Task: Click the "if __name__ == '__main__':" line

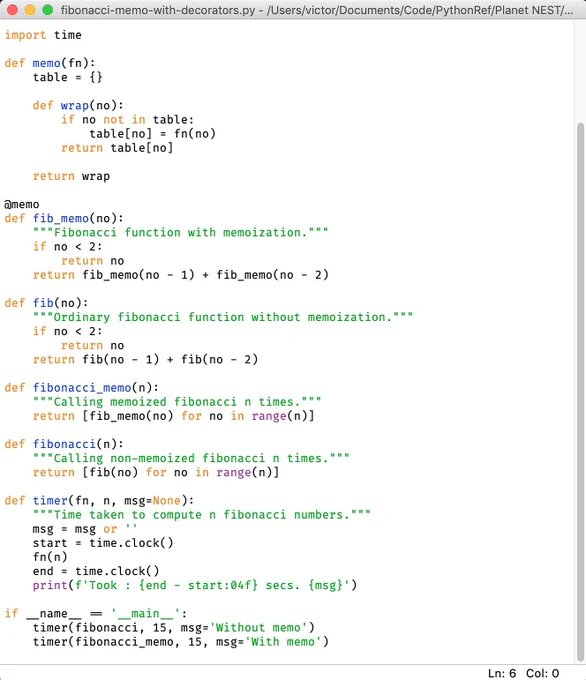Action: 96,613
